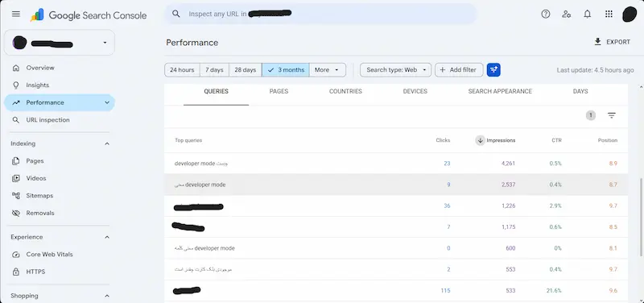
Task: Click the impressions value 1,226
Action: click(x=508, y=206)
